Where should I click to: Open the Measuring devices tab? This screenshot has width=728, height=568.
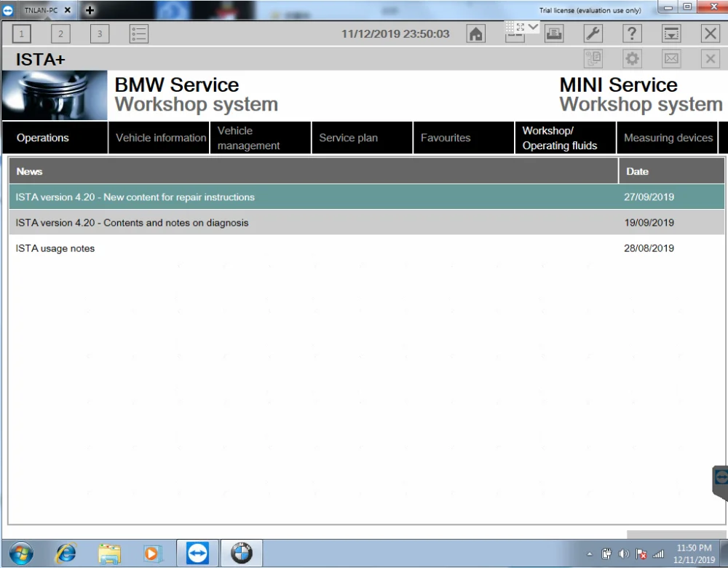point(668,138)
